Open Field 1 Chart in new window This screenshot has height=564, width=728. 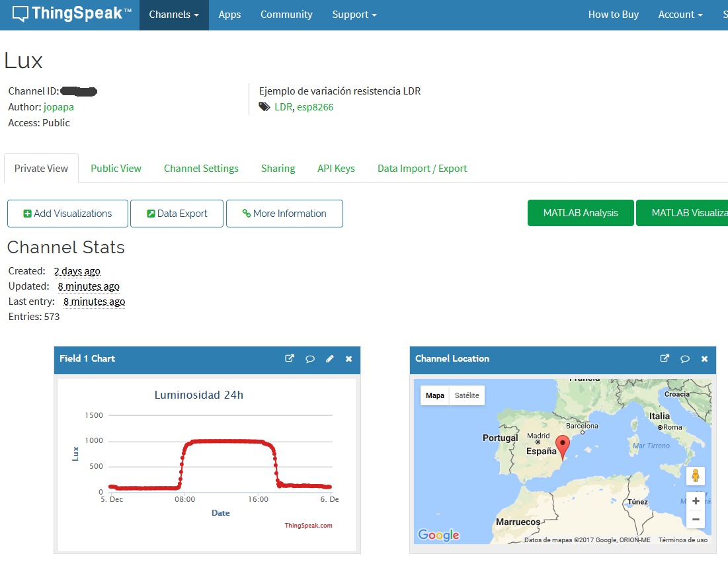point(289,358)
